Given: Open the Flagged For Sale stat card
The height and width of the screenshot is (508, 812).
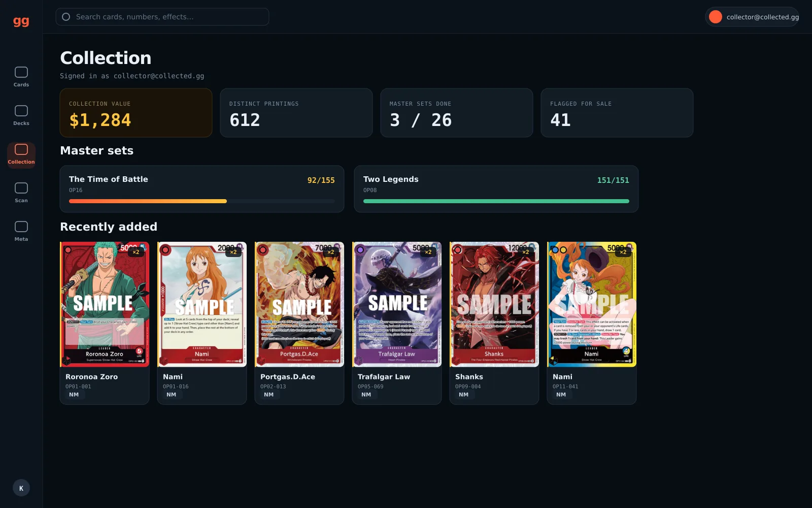Looking at the screenshot, I should [617, 113].
